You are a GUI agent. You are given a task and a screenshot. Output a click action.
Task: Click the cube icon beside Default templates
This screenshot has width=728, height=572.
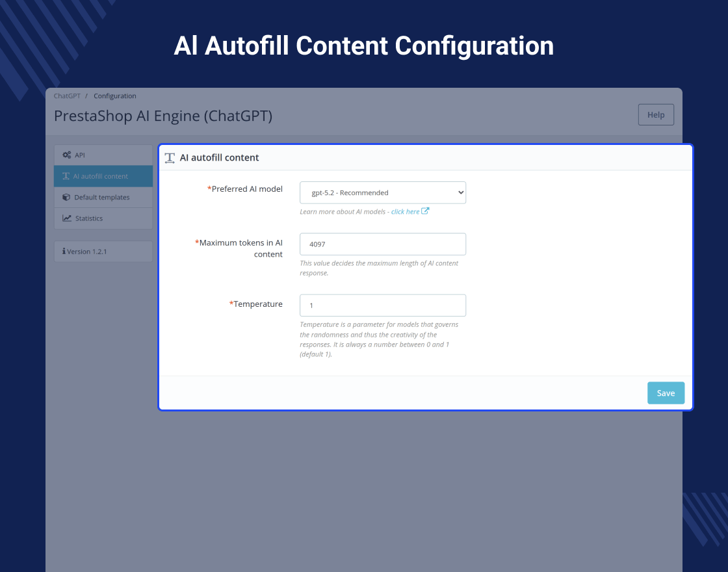click(66, 198)
